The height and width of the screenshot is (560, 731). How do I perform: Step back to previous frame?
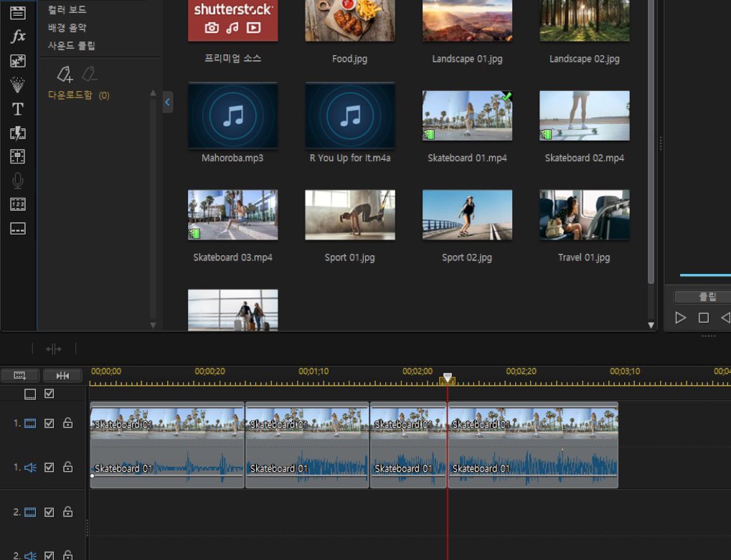(726, 318)
